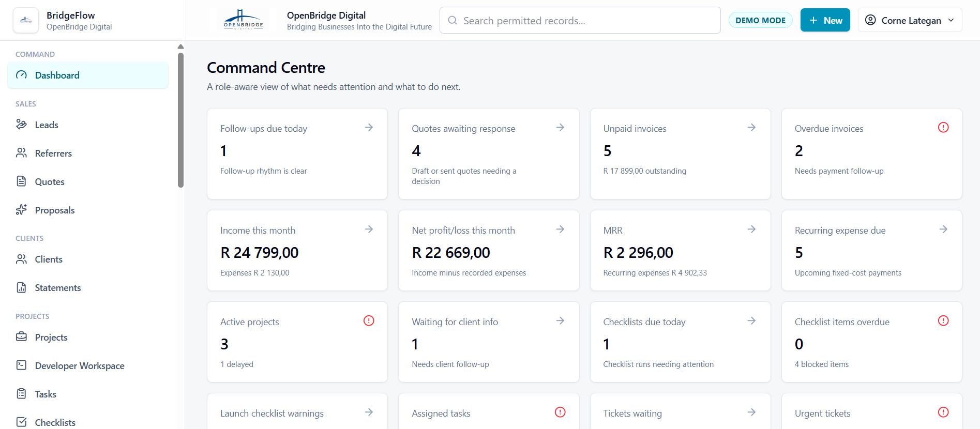The width and height of the screenshot is (980, 429).
Task: Click "R 17 899,00 outstanding" text
Action: (644, 171)
